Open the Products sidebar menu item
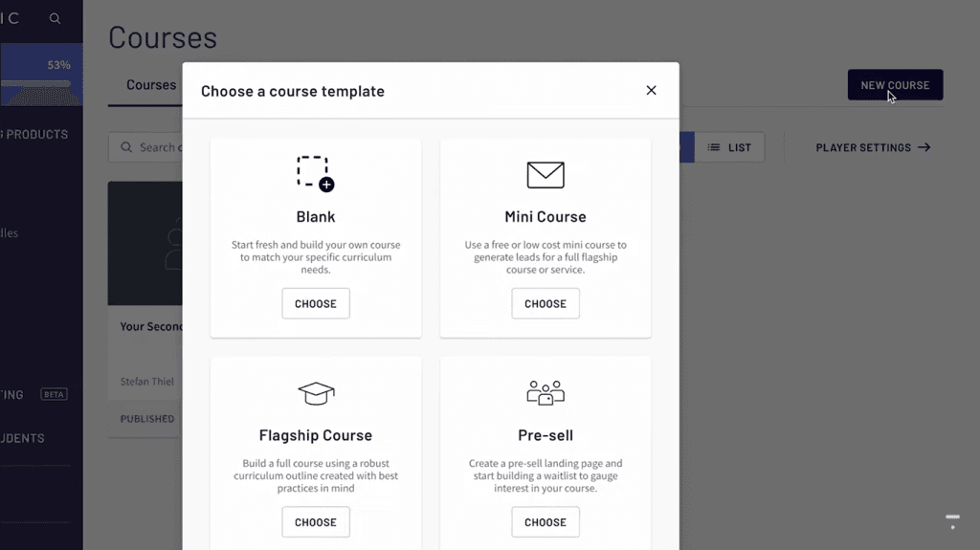The height and width of the screenshot is (550, 980). tap(36, 135)
